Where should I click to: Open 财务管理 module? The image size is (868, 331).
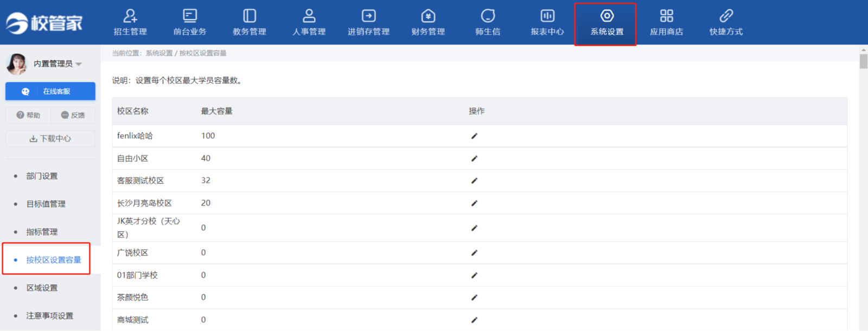[429, 23]
